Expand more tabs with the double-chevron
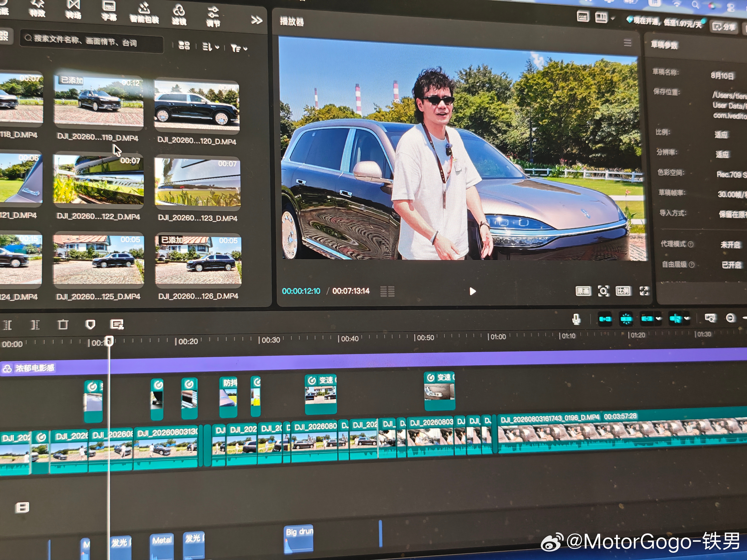This screenshot has width=747, height=560. pyautogui.click(x=257, y=20)
